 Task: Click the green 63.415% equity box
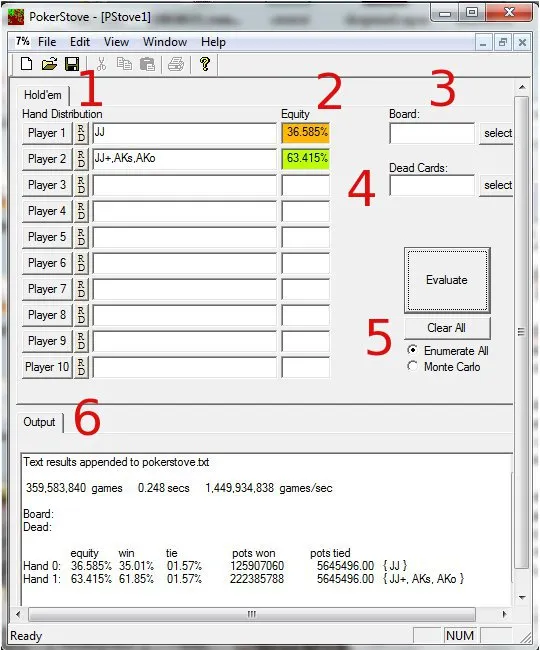pos(306,159)
